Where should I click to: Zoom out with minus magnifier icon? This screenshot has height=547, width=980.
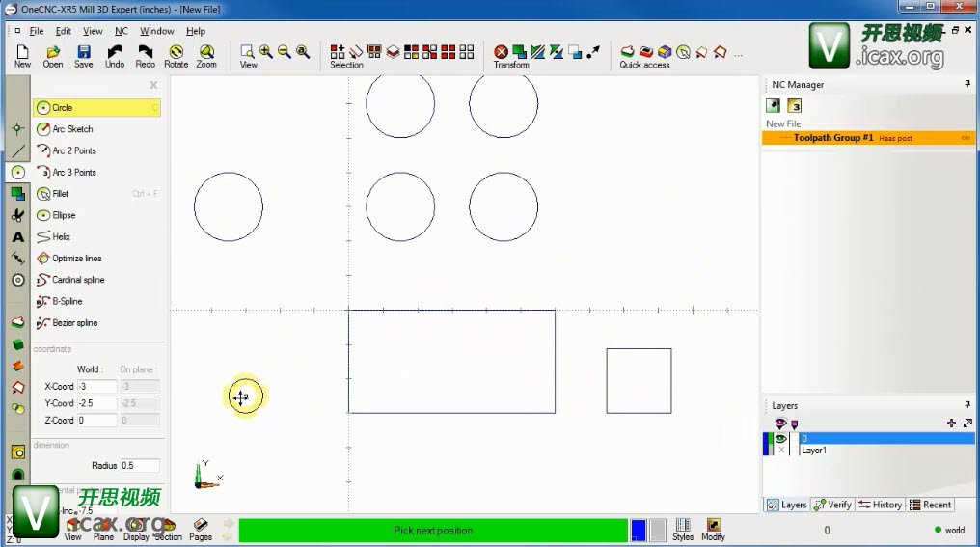tap(285, 52)
